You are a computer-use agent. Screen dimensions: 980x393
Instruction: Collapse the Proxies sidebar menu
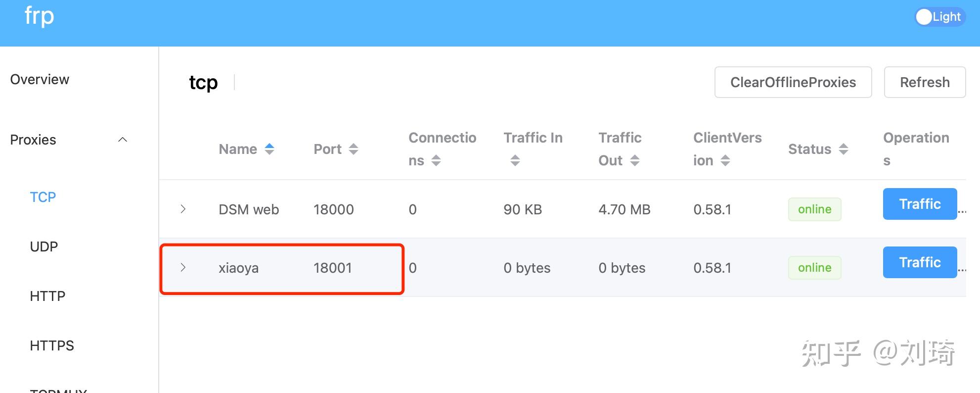pos(123,140)
